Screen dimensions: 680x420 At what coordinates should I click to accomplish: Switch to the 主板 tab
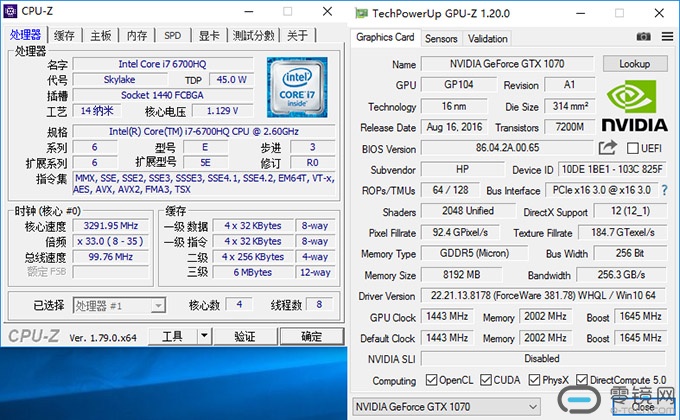(x=101, y=36)
